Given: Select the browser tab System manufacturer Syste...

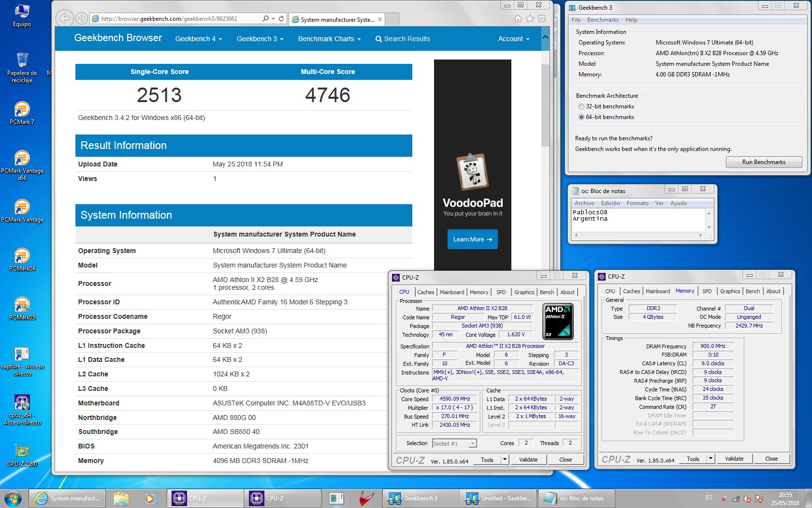Looking at the screenshot, I should 337,19.
